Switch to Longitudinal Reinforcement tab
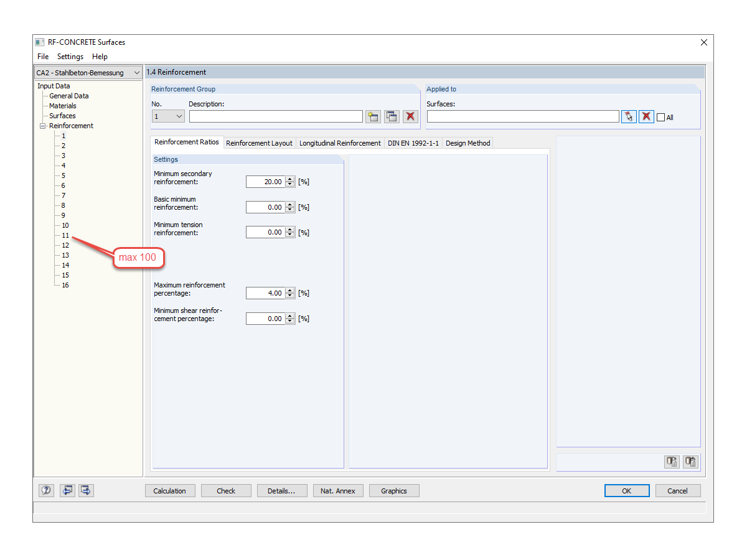The width and height of the screenshot is (747, 560). coord(340,143)
